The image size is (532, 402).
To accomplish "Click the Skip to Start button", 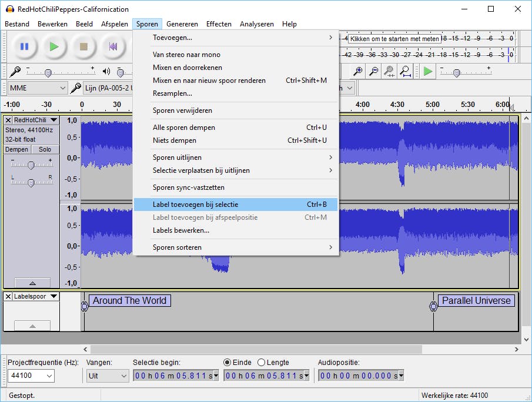I will (x=113, y=46).
